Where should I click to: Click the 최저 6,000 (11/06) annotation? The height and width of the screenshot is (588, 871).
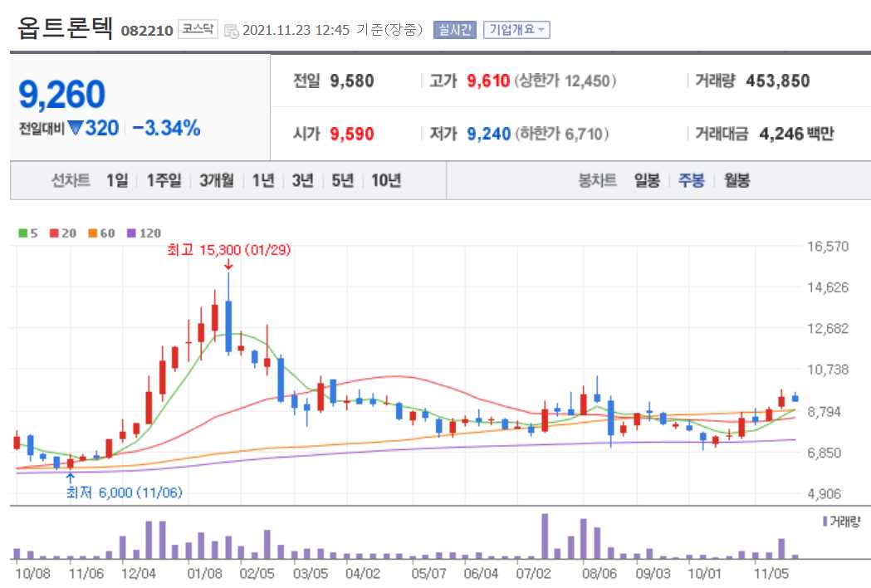125,492
